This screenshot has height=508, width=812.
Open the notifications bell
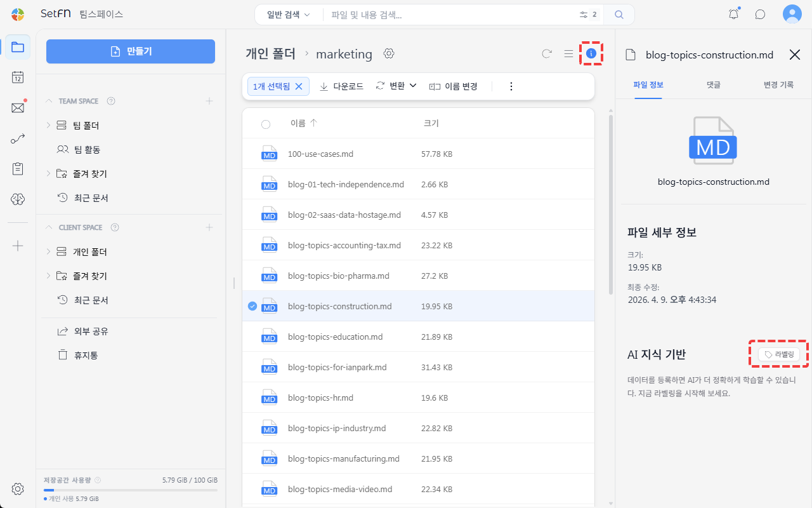(734, 14)
